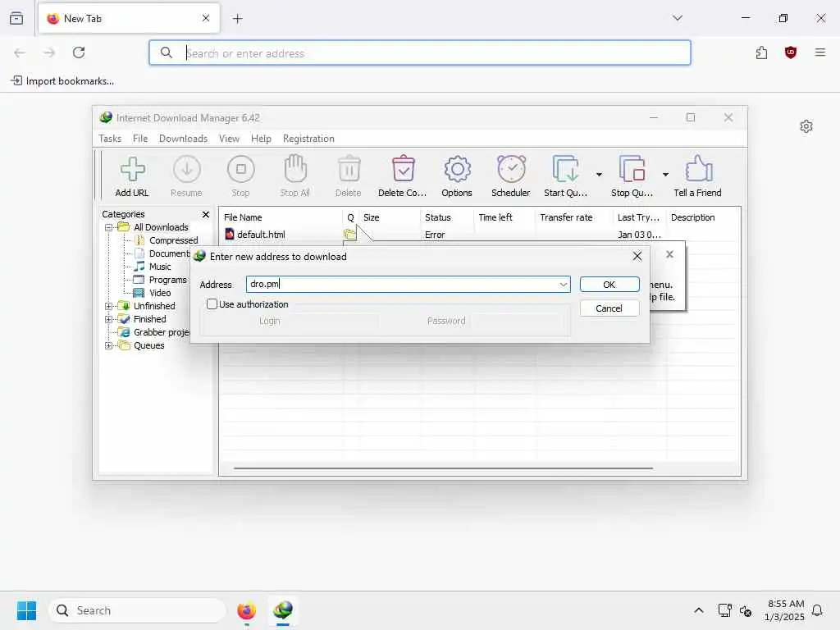
Task: Close the tooltip popup behind dialog
Action: click(x=669, y=254)
